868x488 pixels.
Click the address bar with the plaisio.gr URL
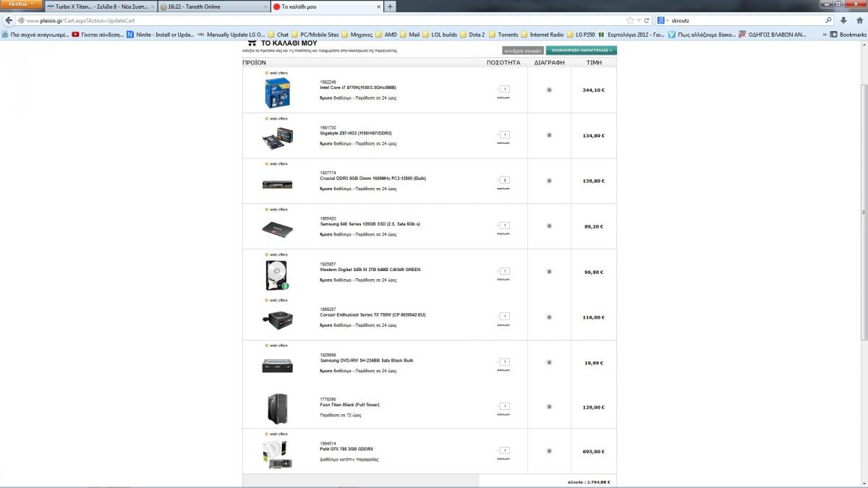[325, 20]
